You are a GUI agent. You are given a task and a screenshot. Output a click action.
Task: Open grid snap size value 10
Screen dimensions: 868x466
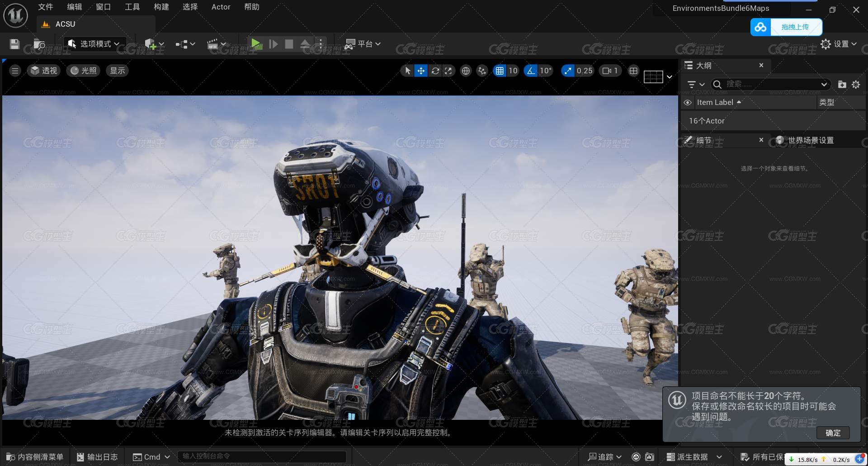[x=513, y=71]
